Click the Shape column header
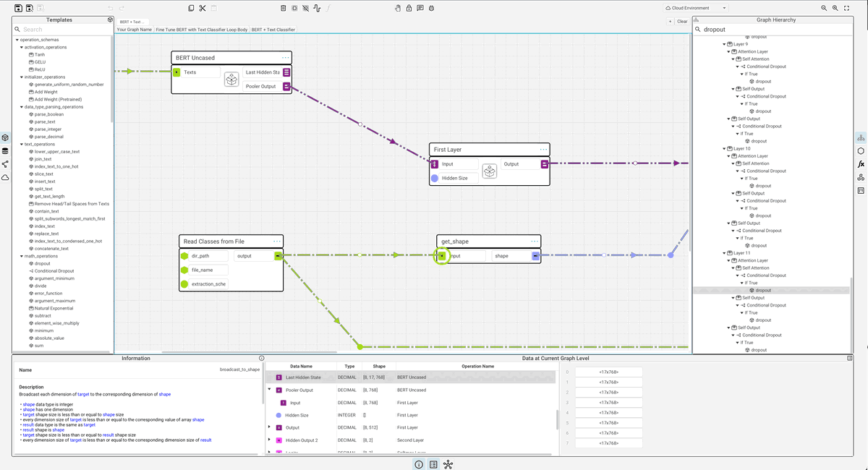This screenshot has height=470, width=868. click(x=380, y=367)
